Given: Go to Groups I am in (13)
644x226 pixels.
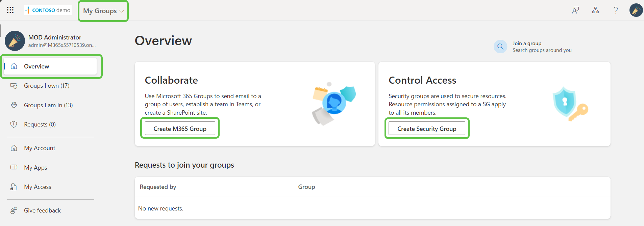Looking at the screenshot, I should [x=48, y=105].
